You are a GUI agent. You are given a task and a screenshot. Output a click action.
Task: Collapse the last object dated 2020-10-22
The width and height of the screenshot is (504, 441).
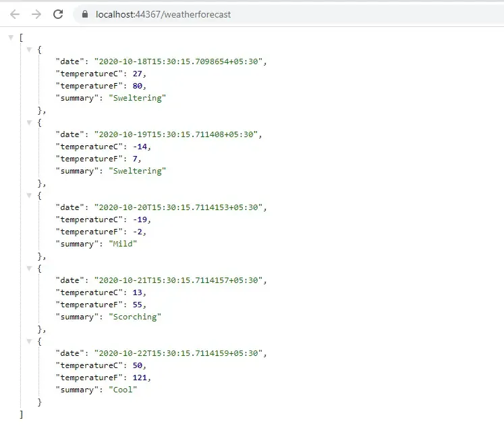pos(29,341)
